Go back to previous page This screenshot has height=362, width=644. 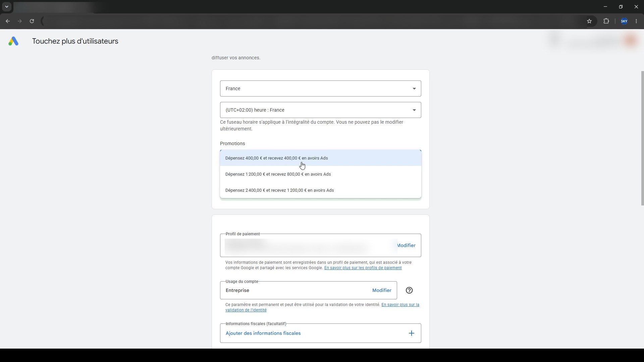click(8, 21)
